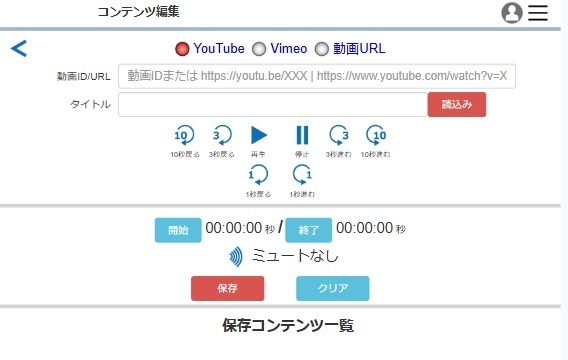
Task: Skip forward 1 second icon
Action: (x=302, y=175)
